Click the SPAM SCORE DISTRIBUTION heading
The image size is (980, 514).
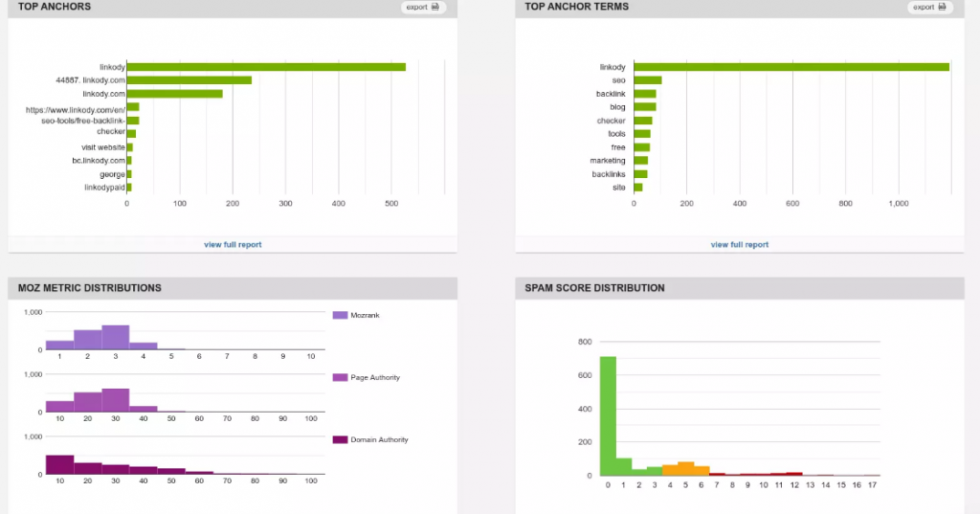tap(594, 288)
